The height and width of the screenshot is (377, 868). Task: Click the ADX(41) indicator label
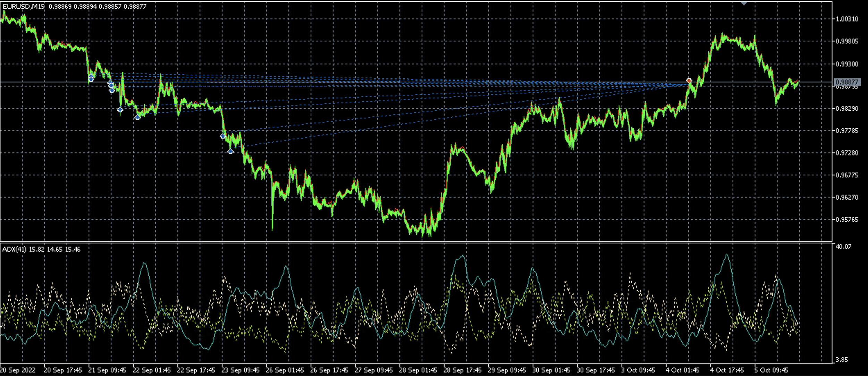coord(14,249)
